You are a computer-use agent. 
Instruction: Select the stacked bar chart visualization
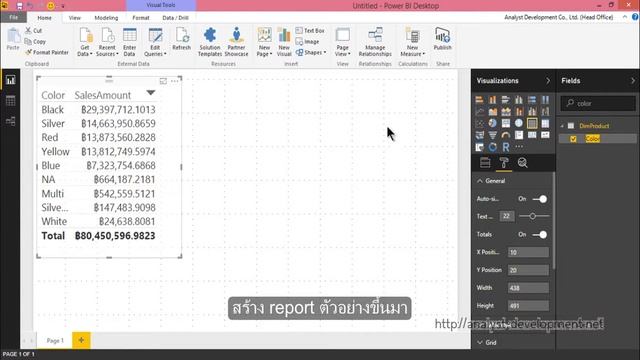point(480,100)
